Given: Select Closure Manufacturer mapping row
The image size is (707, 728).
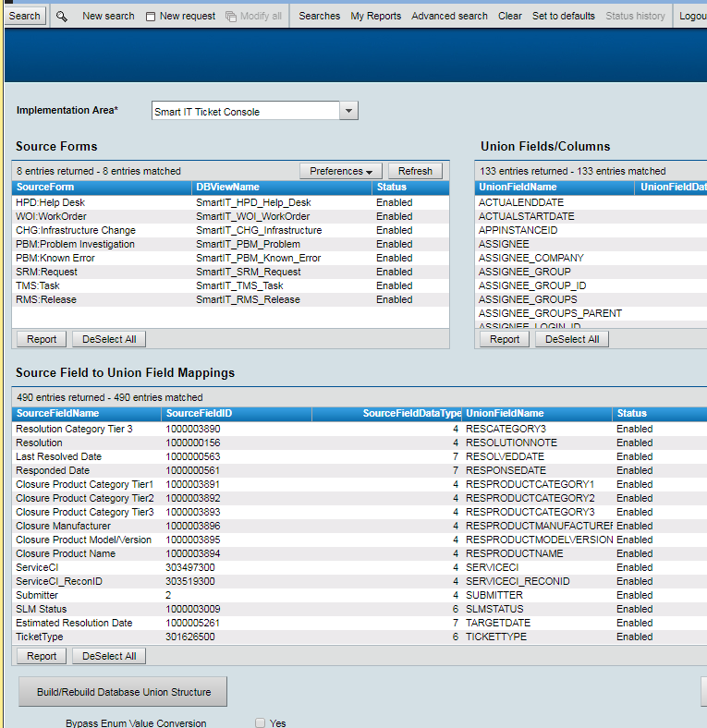Looking at the screenshot, I should pyautogui.click(x=360, y=526).
